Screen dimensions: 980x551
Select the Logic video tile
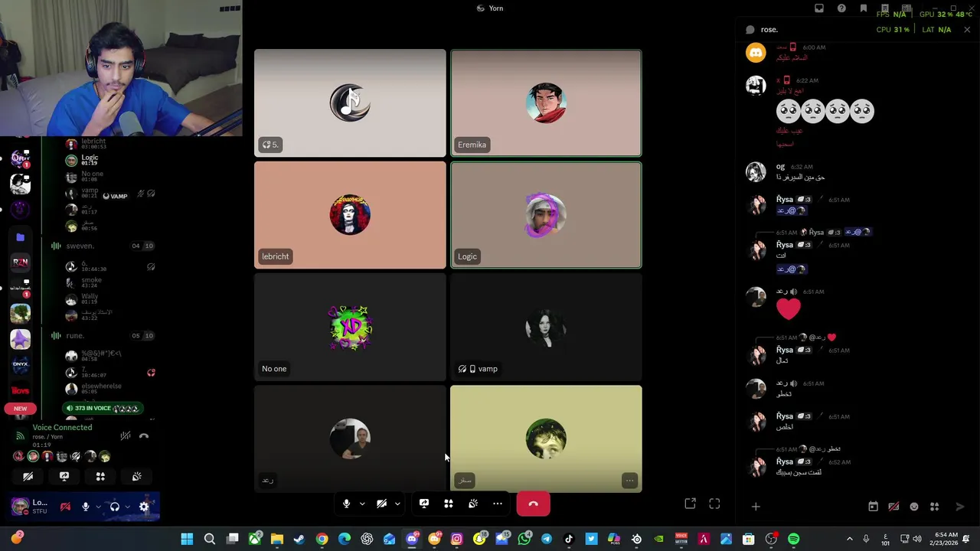click(x=546, y=215)
